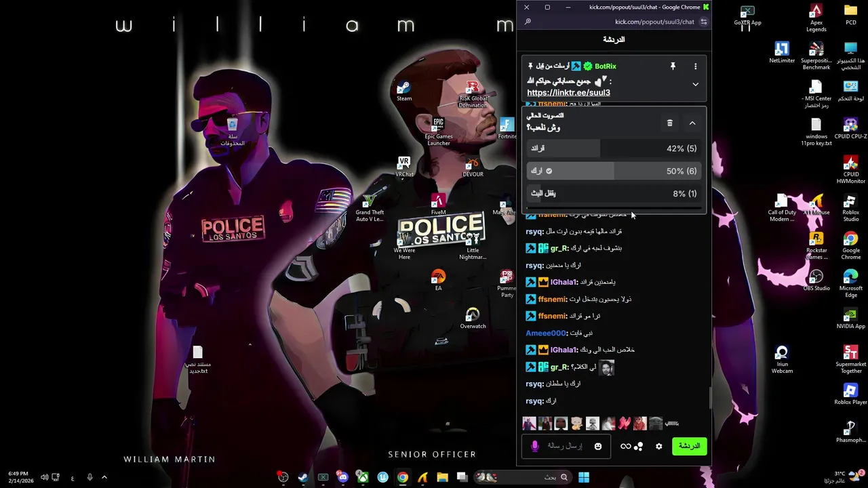868x488 pixels.
Task: Open File Explorer from taskbar
Action: 442,477
